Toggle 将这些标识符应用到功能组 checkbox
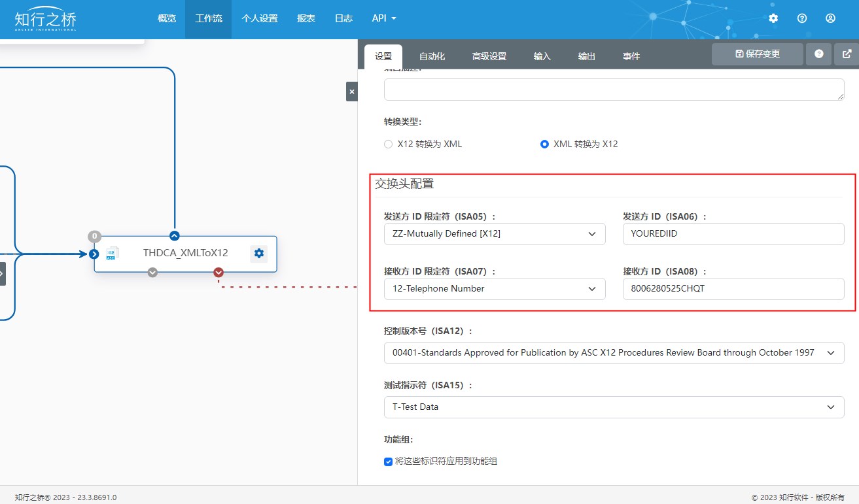Viewport: 859px width, 504px height. [x=388, y=462]
